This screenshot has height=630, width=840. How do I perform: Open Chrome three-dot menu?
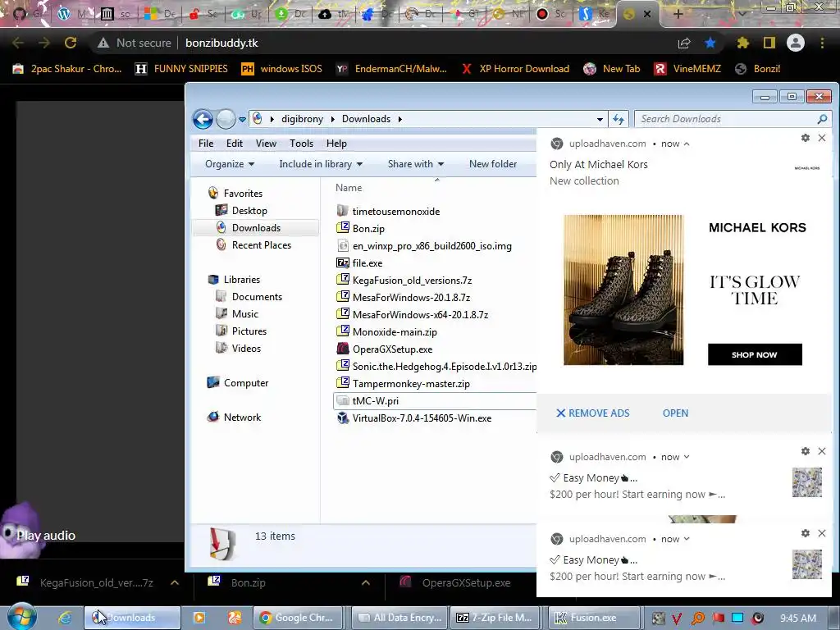click(x=822, y=43)
